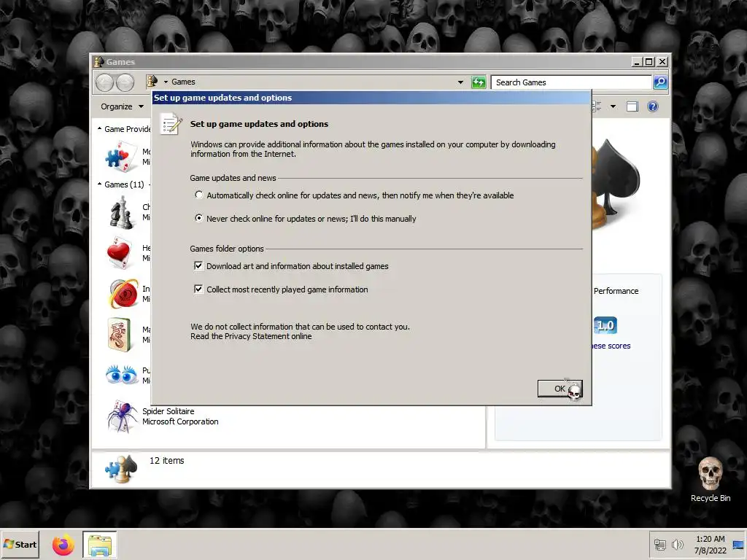Click the Games window title icon
The width and height of the screenshot is (747, 560).
pos(99,61)
